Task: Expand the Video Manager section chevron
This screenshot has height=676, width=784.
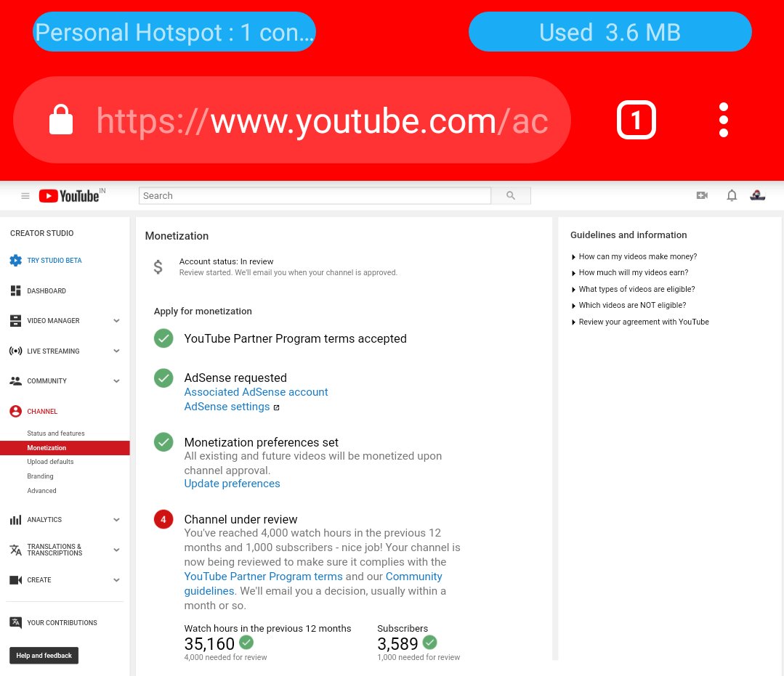Action: (116, 321)
